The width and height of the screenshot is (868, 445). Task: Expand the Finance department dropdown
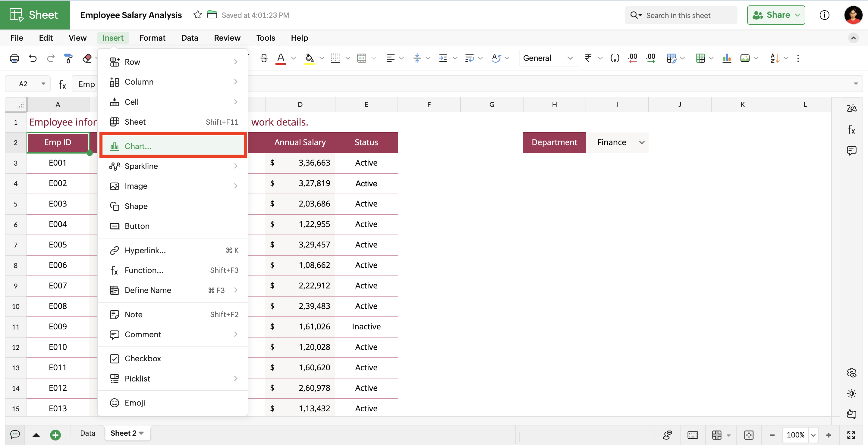point(642,142)
